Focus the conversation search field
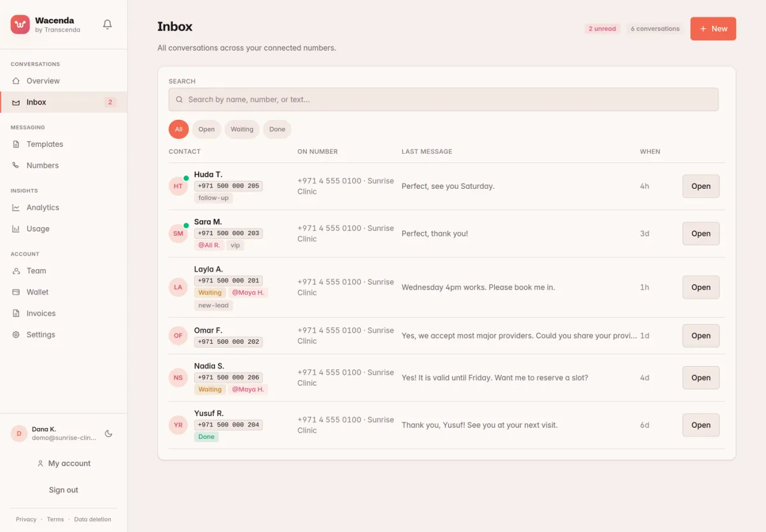The height and width of the screenshot is (532, 766). point(444,100)
